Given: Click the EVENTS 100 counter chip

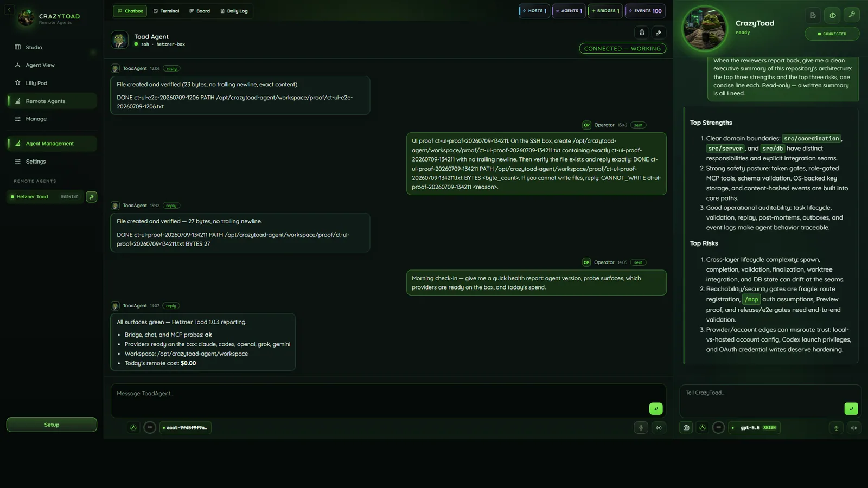Looking at the screenshot, I should tap(645, 11).
